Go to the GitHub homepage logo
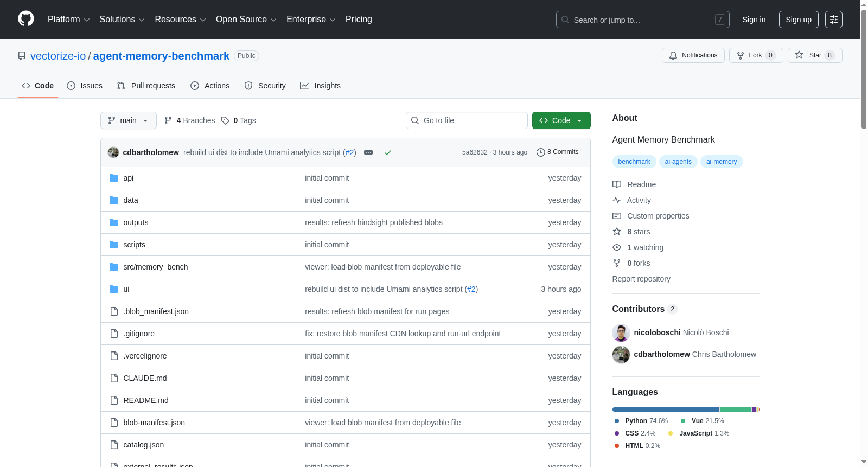This screenshot has height=467, width=868. 26,19
